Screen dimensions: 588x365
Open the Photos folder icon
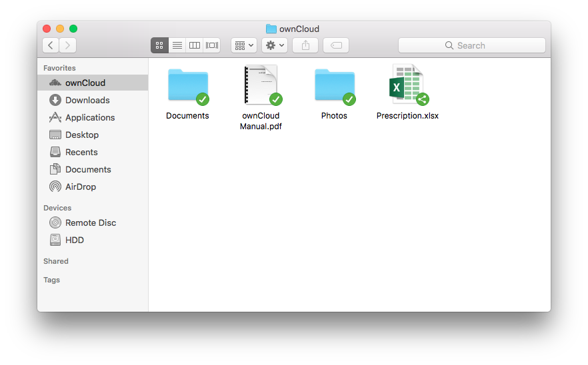pos(335,85)
